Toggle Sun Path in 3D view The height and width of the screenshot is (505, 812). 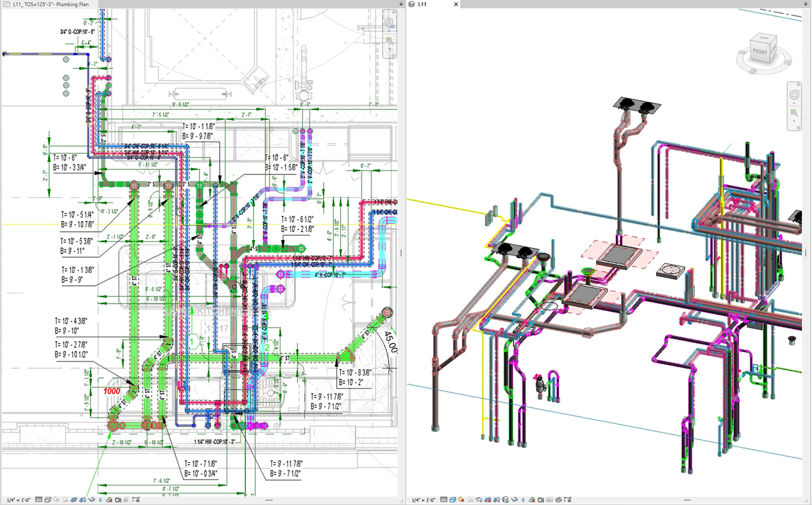point(461,500)
